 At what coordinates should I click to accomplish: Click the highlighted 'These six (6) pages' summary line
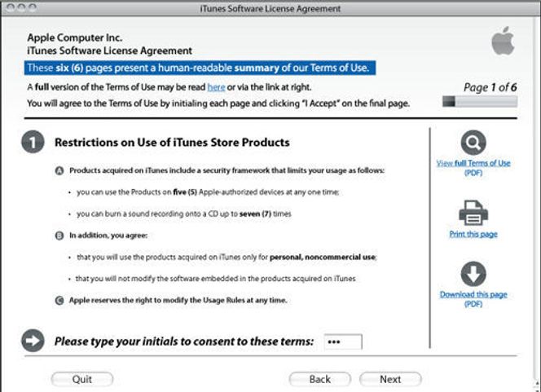coord(200,68)
